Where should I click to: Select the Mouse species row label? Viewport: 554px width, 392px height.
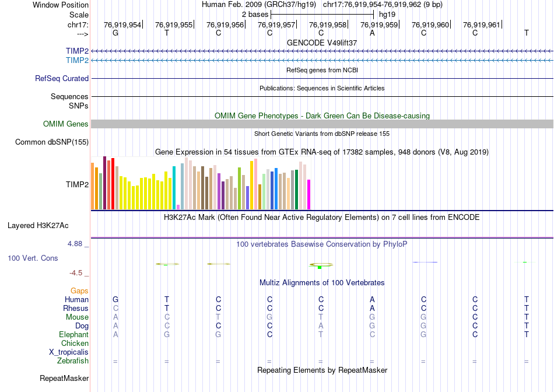point(77,317)
